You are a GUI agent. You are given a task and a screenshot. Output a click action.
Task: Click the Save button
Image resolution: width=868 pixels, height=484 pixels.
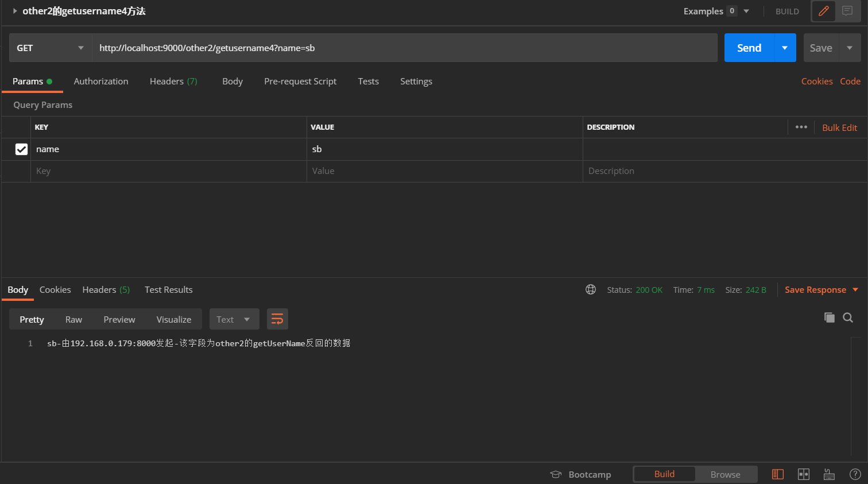pos(821,48)
